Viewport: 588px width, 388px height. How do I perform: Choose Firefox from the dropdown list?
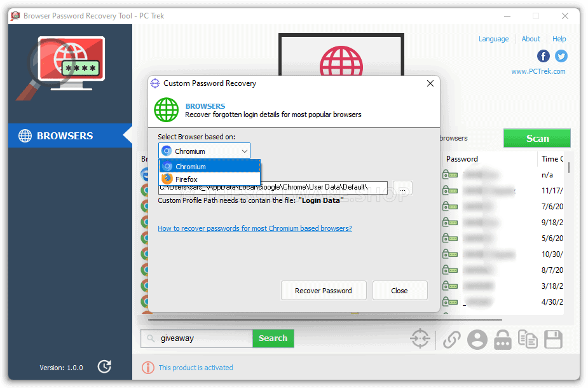(210, 180)
